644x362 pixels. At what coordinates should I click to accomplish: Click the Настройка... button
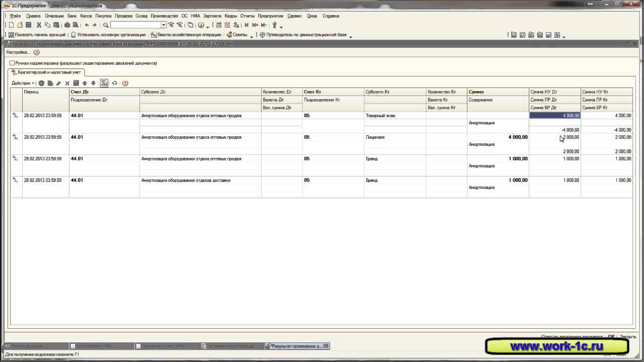(18, 52)
